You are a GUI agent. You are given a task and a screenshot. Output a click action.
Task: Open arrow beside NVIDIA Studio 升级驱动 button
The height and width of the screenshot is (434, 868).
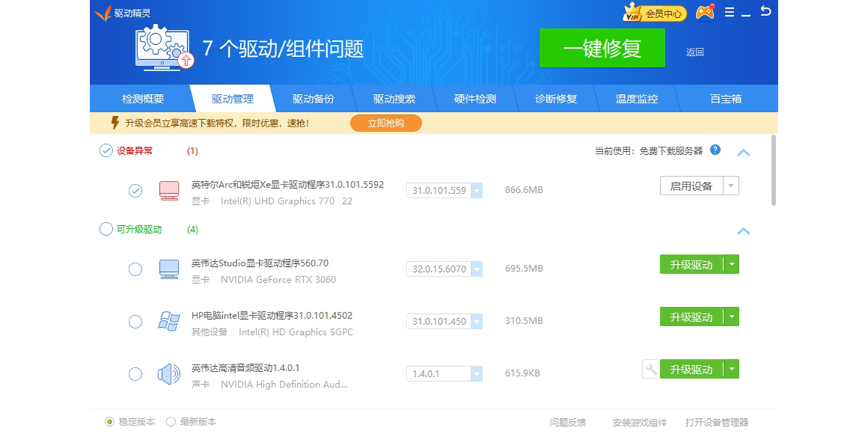point(731,265)
